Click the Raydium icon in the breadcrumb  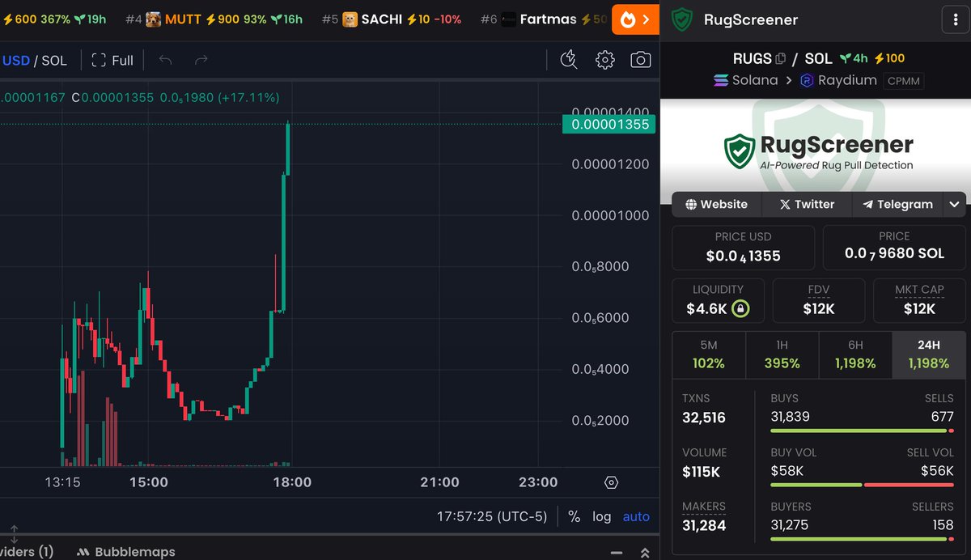click(x=806, y=80)
